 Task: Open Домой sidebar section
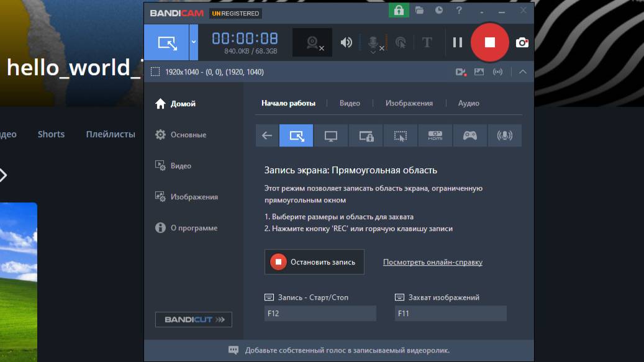click(175, 104)
